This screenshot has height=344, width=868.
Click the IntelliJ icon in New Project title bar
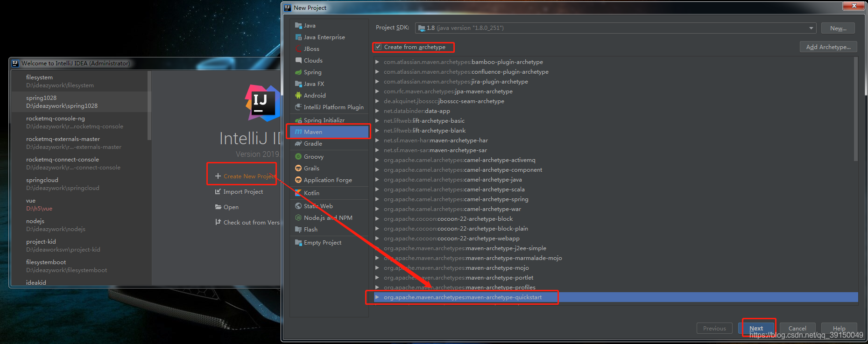(288, 8)
